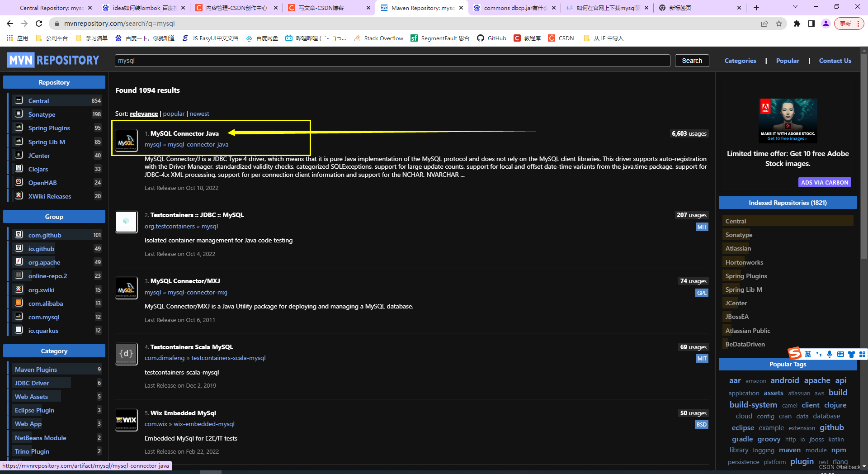Focus the mysql search input field
The width and height of the screenshot is (868, 474).
[x=392, y=61]
